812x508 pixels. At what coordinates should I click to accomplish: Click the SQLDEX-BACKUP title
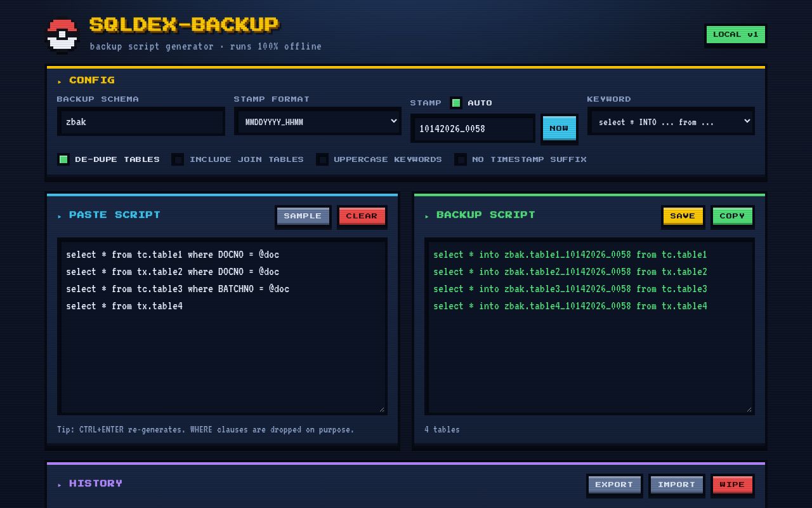183,25
